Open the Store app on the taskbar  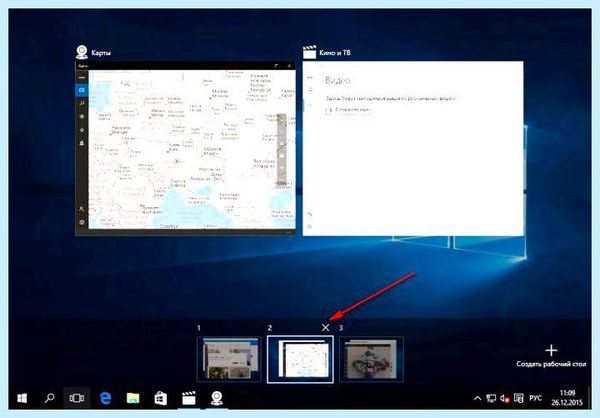coord(161,398)
